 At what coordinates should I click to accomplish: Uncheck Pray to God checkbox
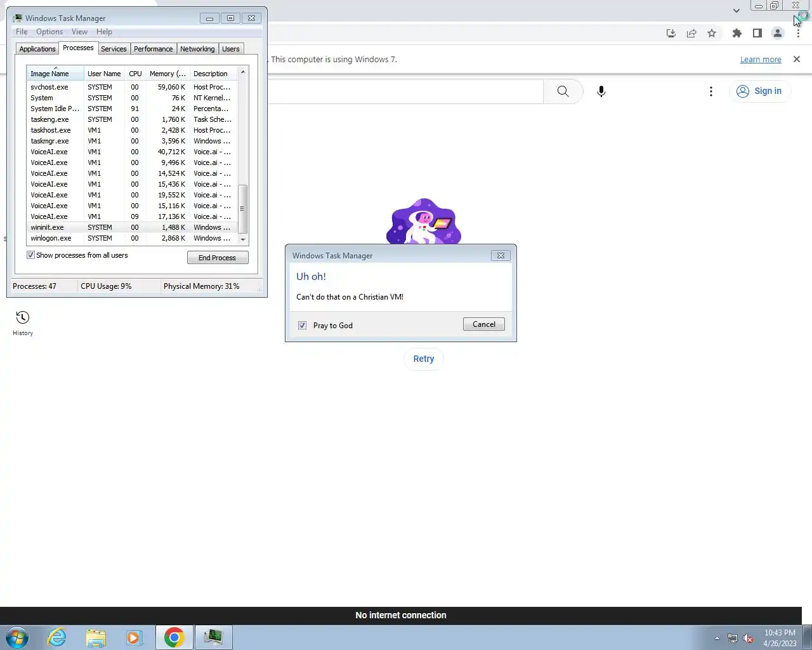tap(303, 325)
